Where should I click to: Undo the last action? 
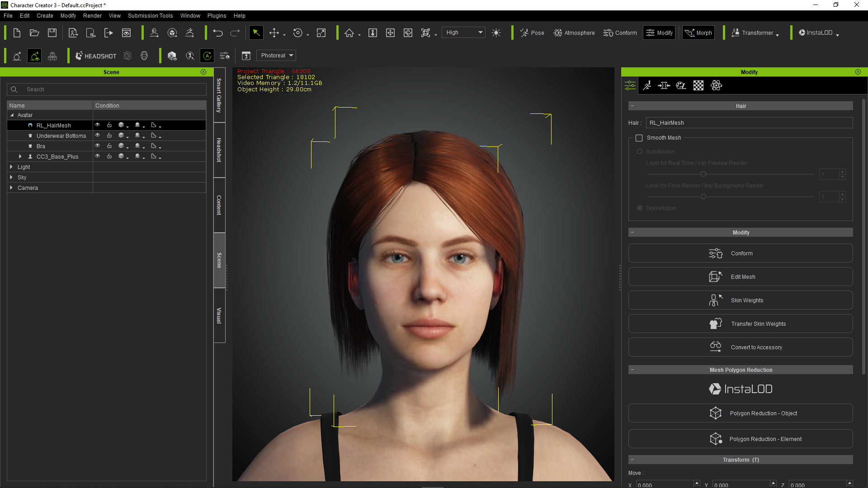pos(218,33)
